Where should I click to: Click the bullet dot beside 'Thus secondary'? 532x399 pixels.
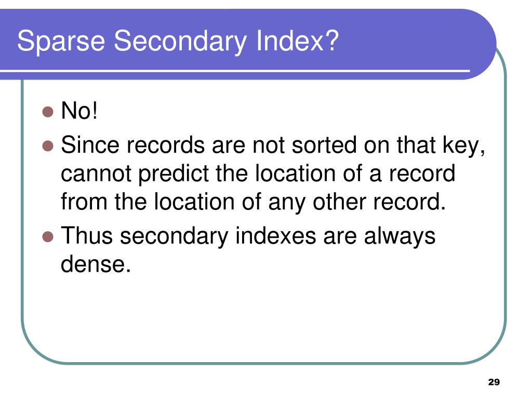tap(48, 236)
